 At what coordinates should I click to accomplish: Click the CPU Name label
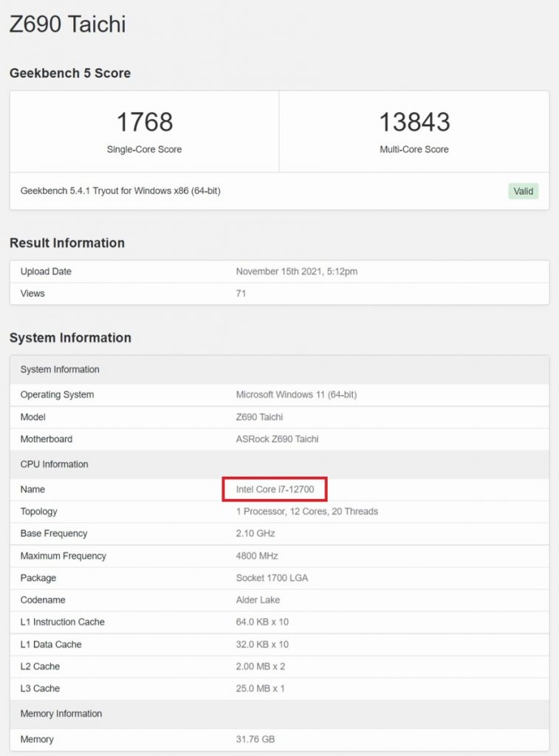click(32, 489)
